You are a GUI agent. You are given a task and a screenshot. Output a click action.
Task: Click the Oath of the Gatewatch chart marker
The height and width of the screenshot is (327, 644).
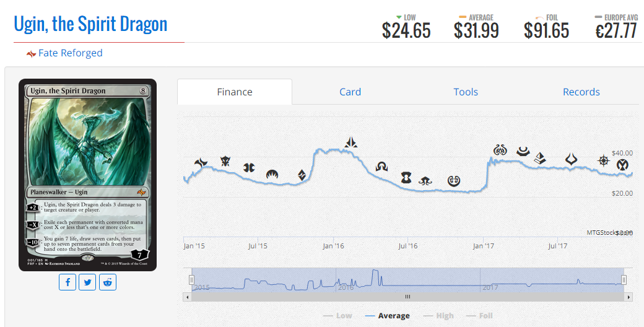tap(350, 142)
